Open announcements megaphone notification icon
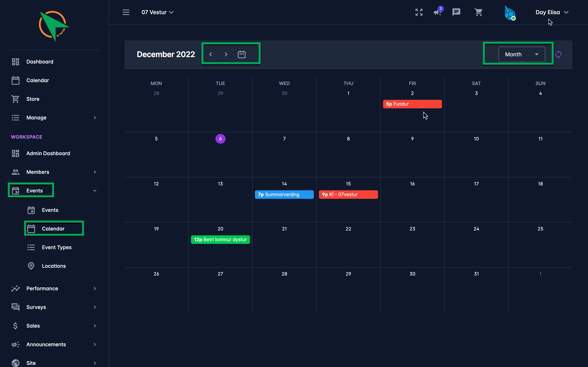Image resolution: width=588 pixels, height=367 pixels. tap(438, 12)
